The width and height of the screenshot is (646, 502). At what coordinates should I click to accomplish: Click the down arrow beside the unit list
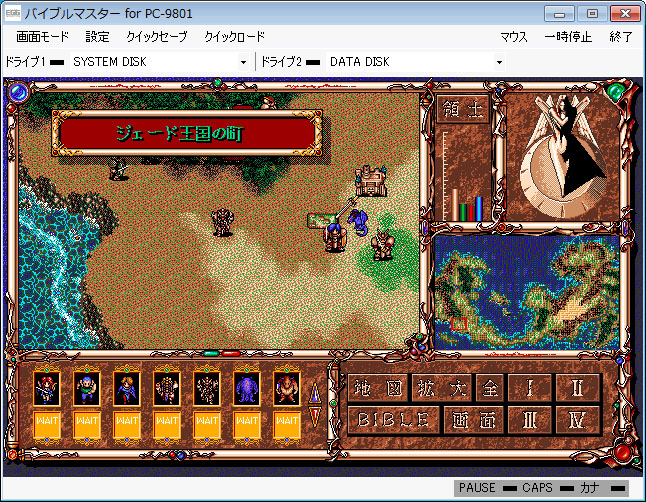click(x=315, y=417)
